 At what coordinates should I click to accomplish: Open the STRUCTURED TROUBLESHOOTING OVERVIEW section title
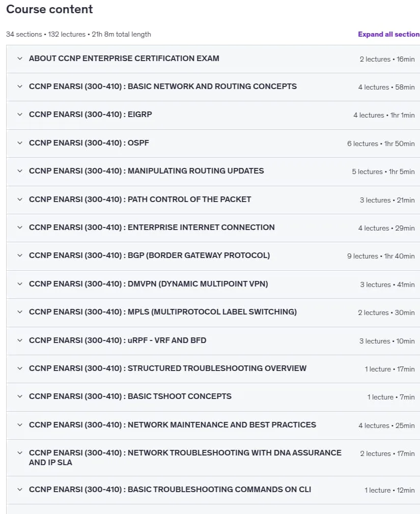pos(167,368)
